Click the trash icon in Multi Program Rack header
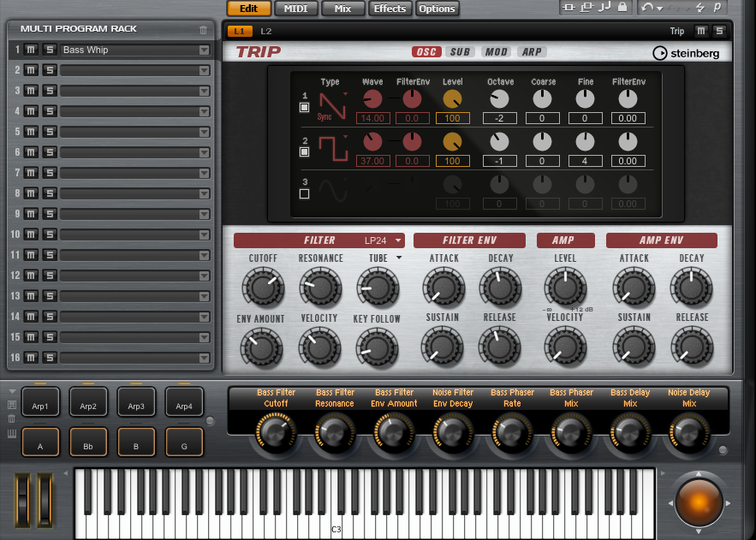The width and height of the screenshot is (756, 540). tap(204, 30)
